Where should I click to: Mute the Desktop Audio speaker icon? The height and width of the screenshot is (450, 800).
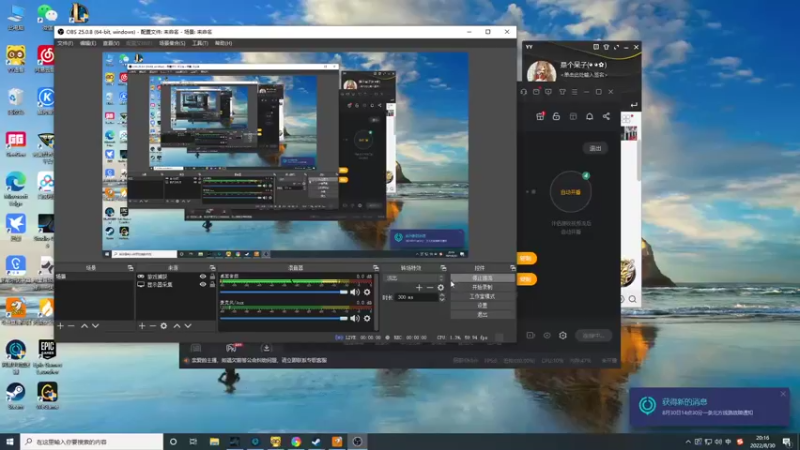pyautogui.click(x=355, y=292)
